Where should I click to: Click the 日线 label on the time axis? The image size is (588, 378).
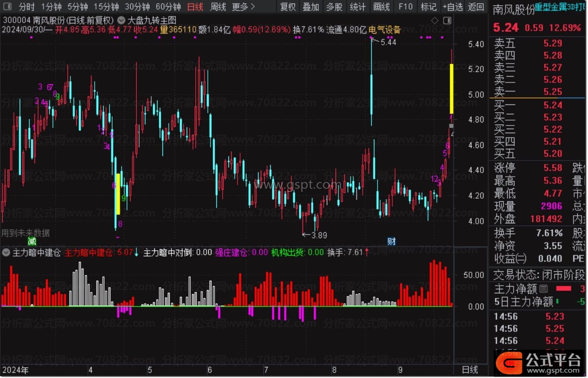[x=470, y=370]
